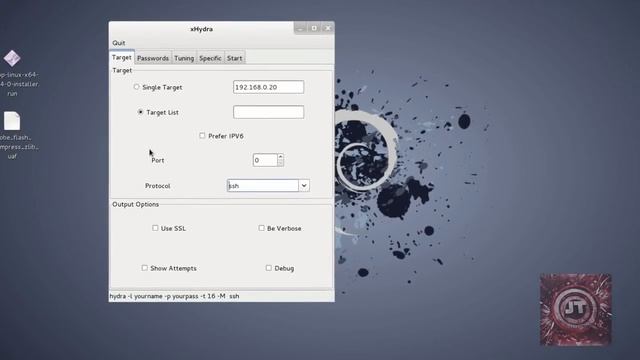Click the Protocol text box showing ssh
Screen dimensions: 640x360
pos(263,186)
